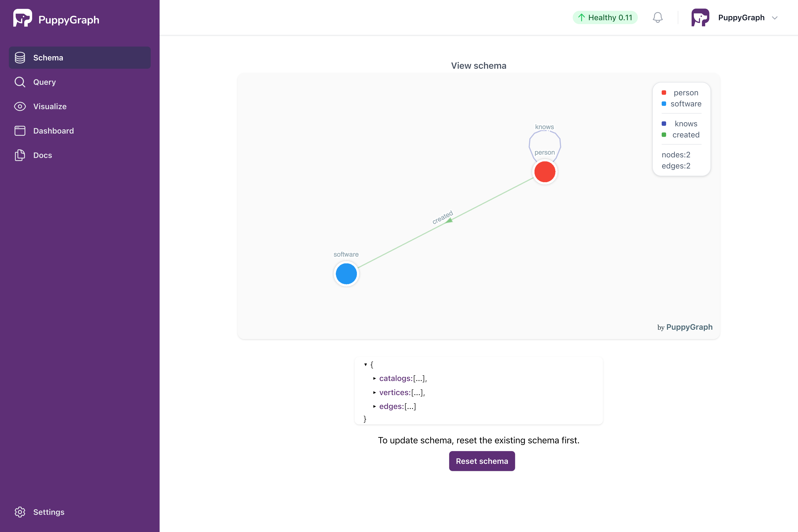Viewport: 798px width, 532px height.
Task: Click the vertices key text
Action: pos(395,392)
